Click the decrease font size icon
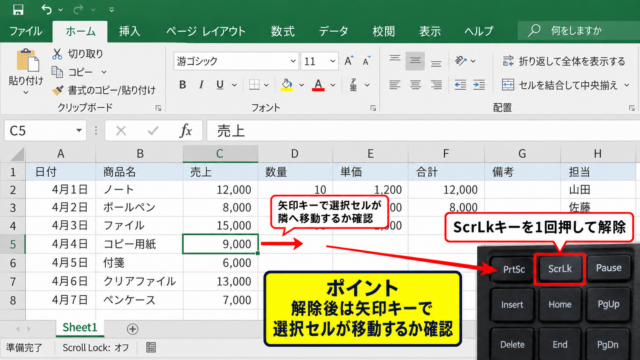The width and height of the screenshot is (640, 360). (366, 61)
